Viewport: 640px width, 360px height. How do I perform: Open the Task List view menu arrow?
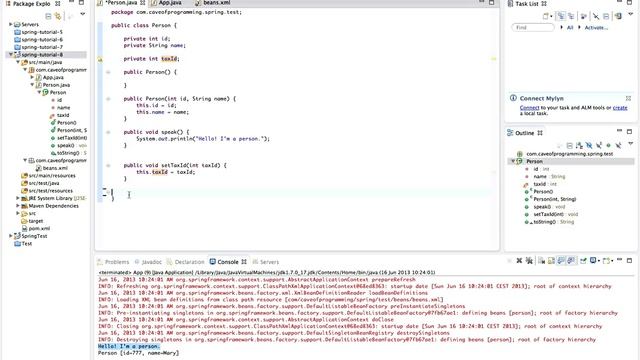[x=631, y=14]
